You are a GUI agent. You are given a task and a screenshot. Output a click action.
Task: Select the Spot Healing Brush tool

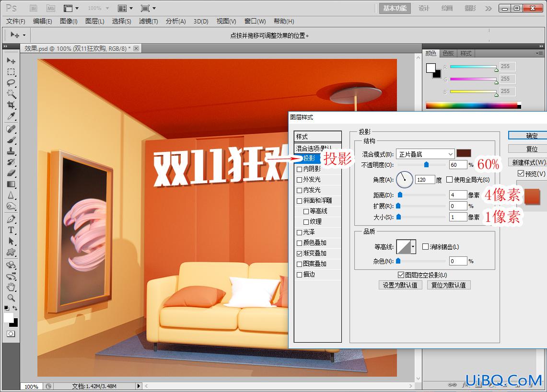(x=11, y=129)
